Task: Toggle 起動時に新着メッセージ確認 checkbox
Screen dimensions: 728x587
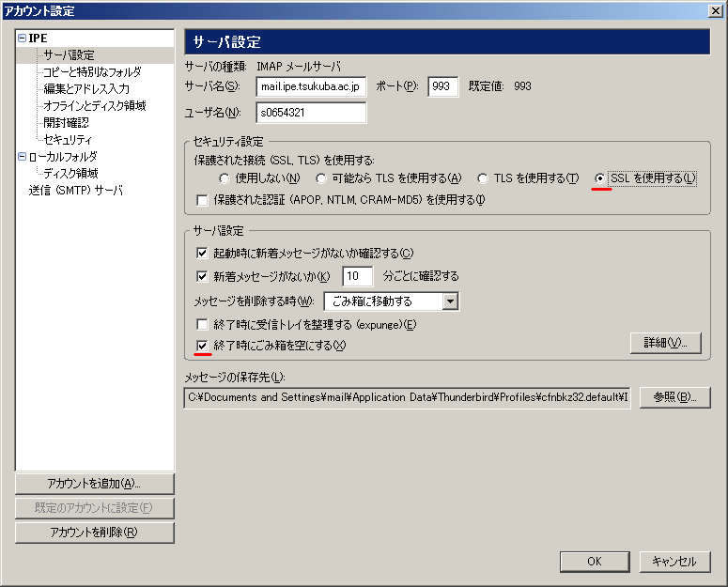Action: [202, 254]
